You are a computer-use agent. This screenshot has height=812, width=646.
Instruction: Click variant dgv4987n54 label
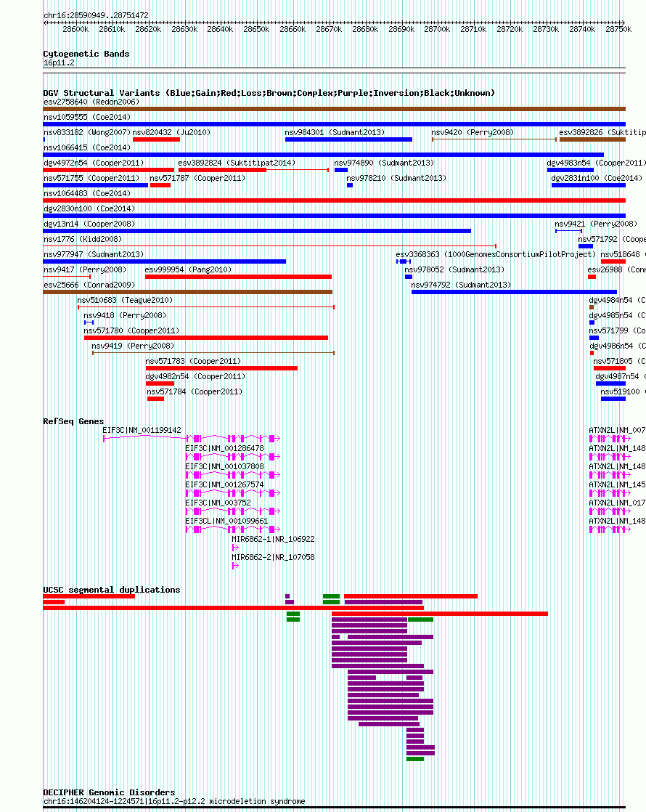(x=620, y=376)
